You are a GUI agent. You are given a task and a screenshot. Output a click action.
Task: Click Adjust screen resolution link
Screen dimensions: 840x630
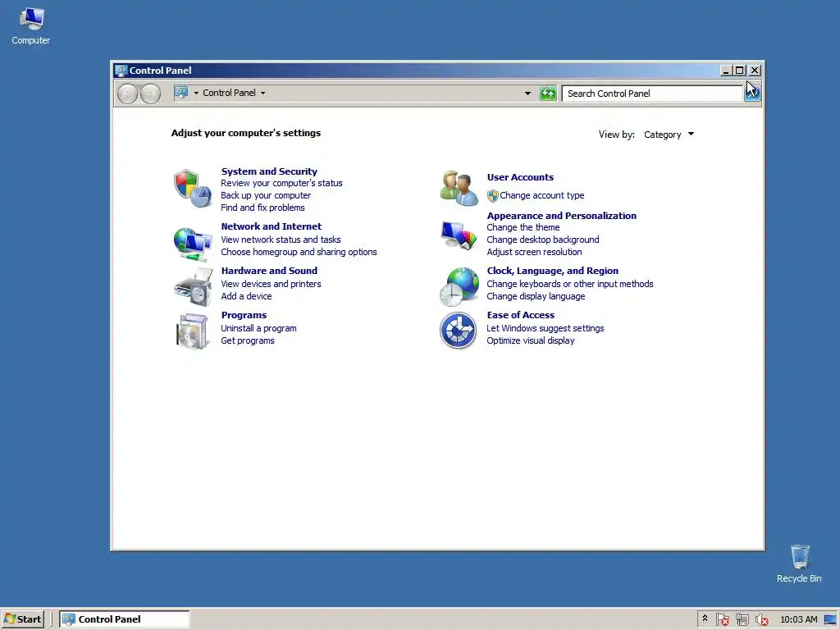534,253
